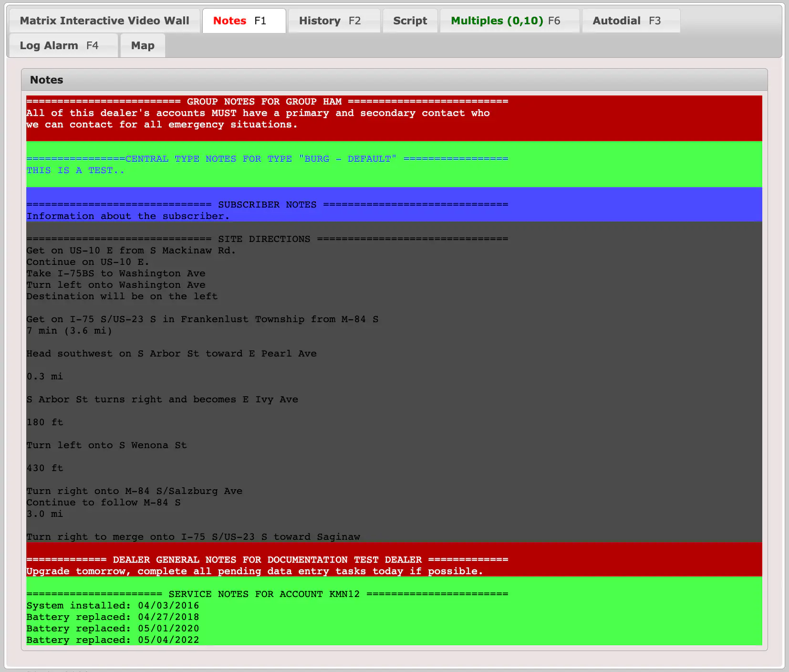This screenshot has height=672, width=789.
Task: Click 'Turn right to merge onto I-75 S/US-23 S'
Action: coord(193,537)
